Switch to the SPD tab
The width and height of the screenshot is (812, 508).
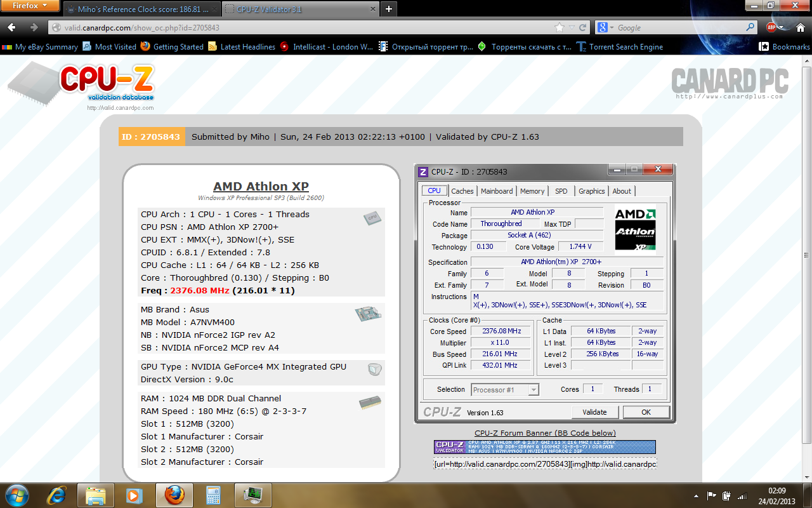pos(561,191)
